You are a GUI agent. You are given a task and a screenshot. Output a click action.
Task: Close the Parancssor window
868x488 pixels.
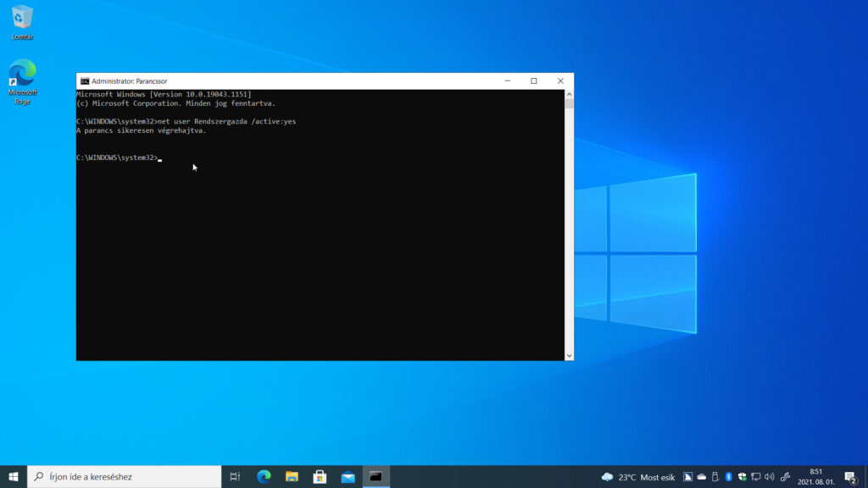tap(560, 81)
